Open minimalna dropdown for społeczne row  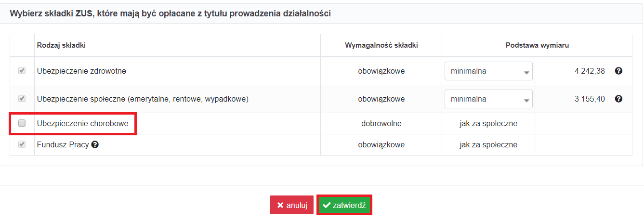488,99
